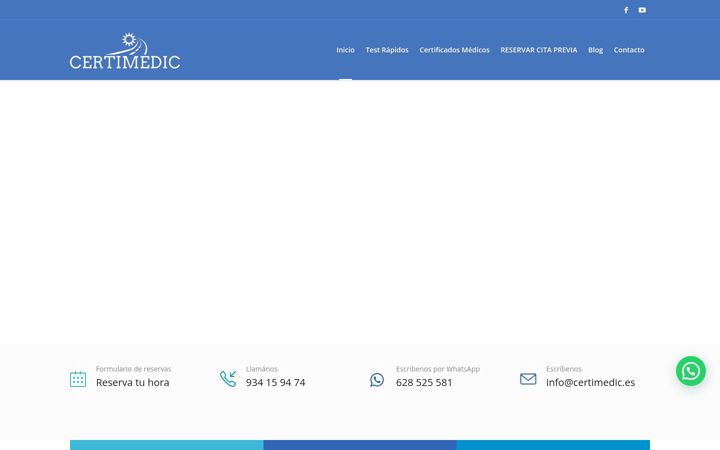Open the Facebook social icon
Image resolution: width=720 pixels, height=450 pixels.
626,10
